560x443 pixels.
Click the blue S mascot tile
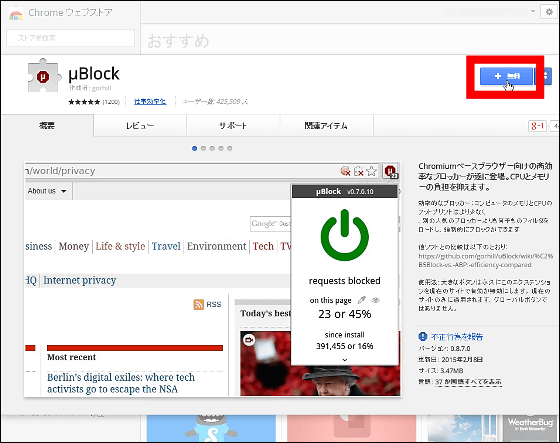[x=211, y=428]
